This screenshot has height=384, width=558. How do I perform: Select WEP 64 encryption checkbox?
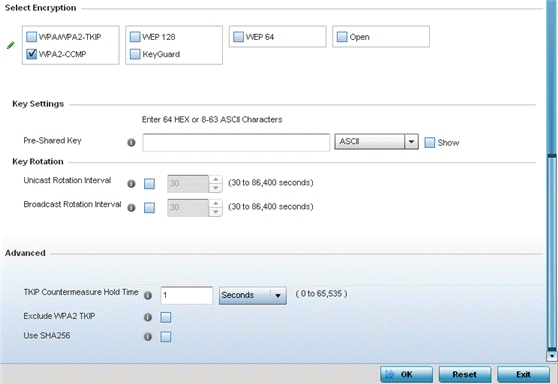point(238,37)
